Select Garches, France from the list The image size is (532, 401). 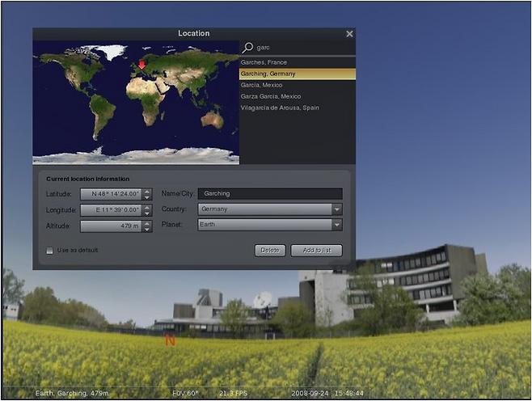[264, 62]
